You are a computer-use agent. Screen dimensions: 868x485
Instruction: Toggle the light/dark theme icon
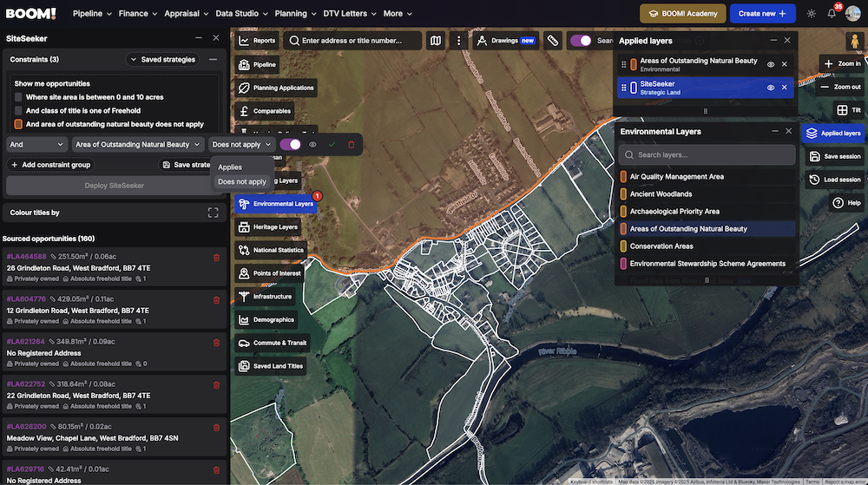pyautogui.click(x=811, y=14)
